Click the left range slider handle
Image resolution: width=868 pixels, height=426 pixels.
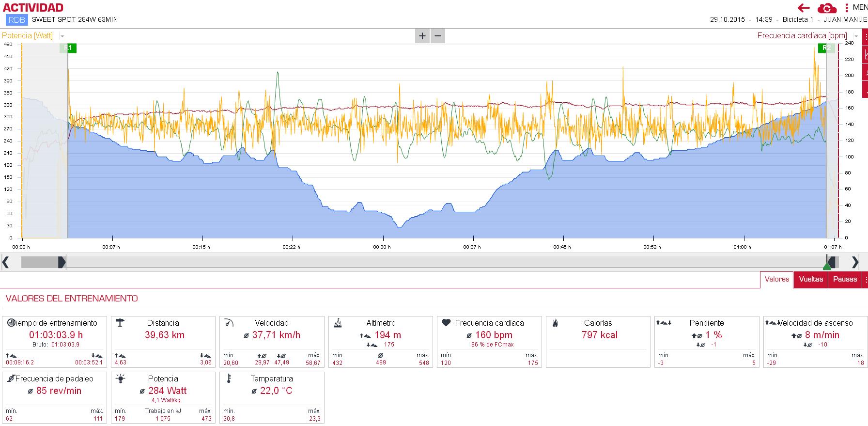click(62, 262)
